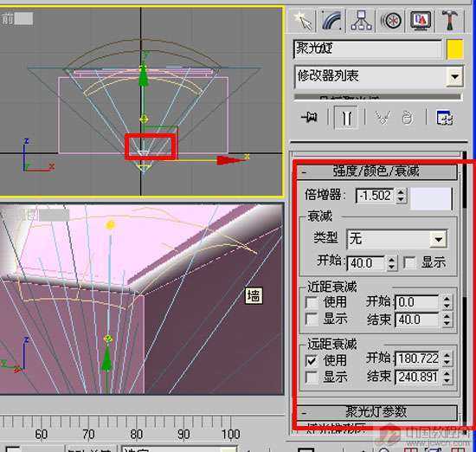Viewport: 476px width, 452px height.
Task: Click the 倍增器 value field 1.502
Action: pyautogui.click(x=376, y=196)
